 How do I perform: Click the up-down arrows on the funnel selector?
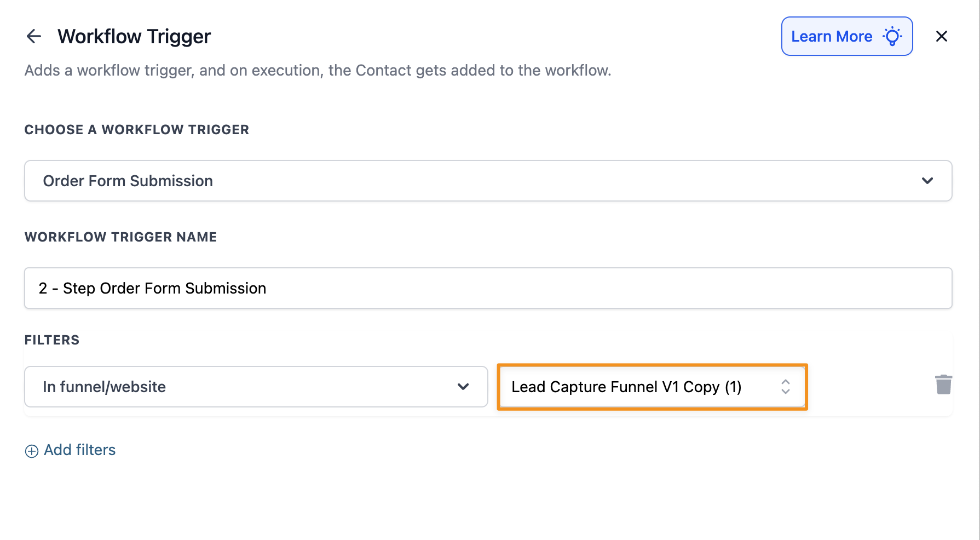coord(786,387)
